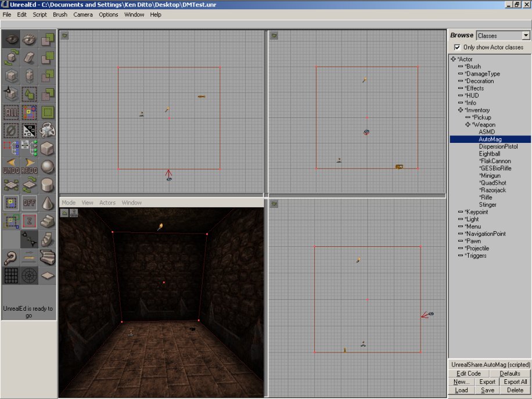This screenshot has height=399, width=532.
Task: Click the joystick icon in 3D viewport
Action: pos(74,213)
